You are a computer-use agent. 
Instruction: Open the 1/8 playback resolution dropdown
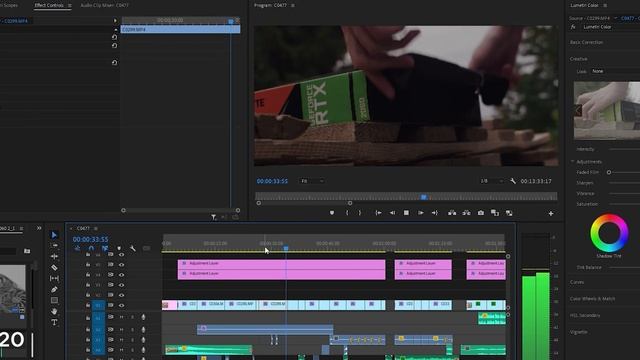pyautogui.click(x=491, y=181)
